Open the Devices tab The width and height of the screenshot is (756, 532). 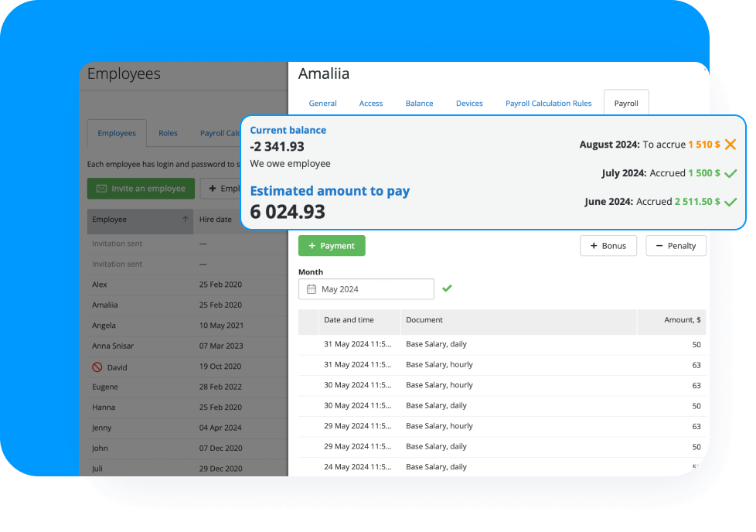coord(469,104)
